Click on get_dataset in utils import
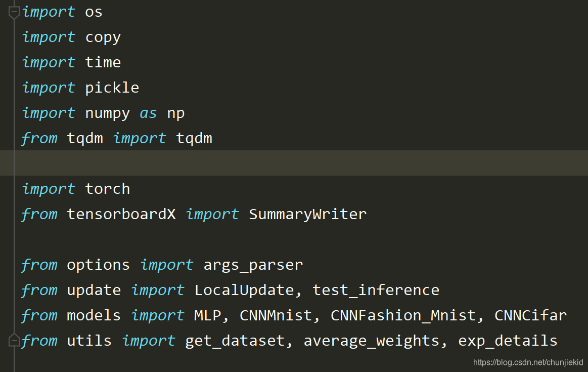 [x=235, y=341]
